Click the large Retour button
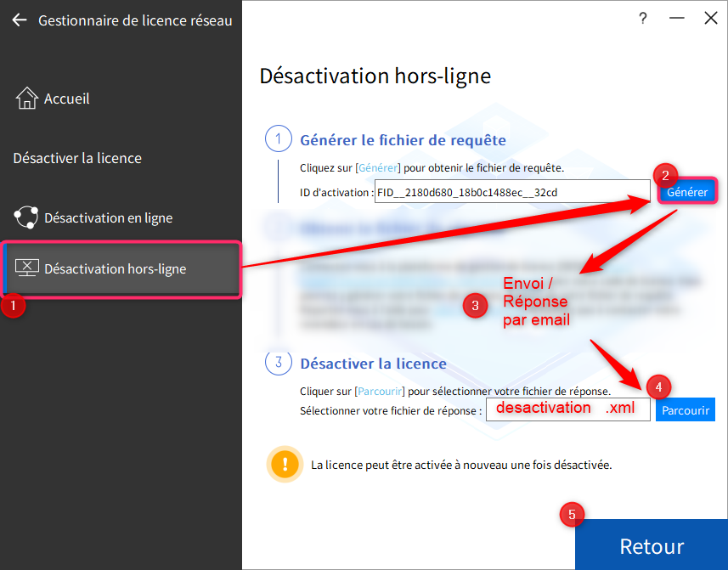This screenshot has height=570, width=728. click(x=651, y=545)
